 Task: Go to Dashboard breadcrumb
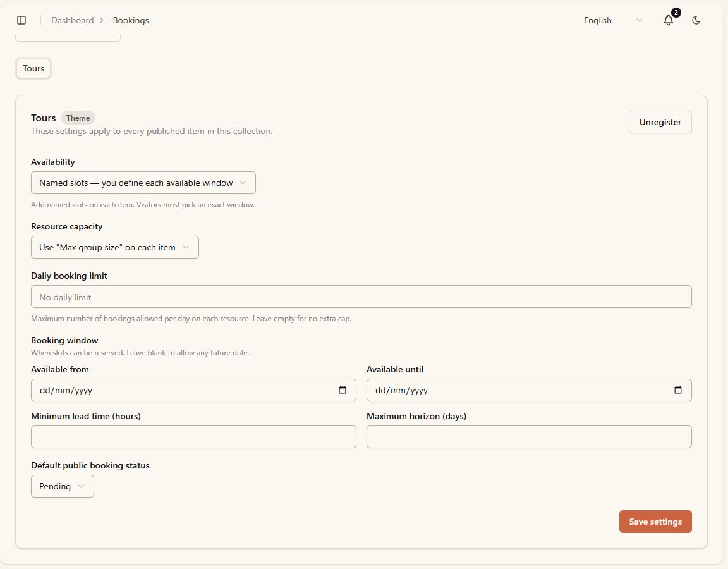coord(73,20)
